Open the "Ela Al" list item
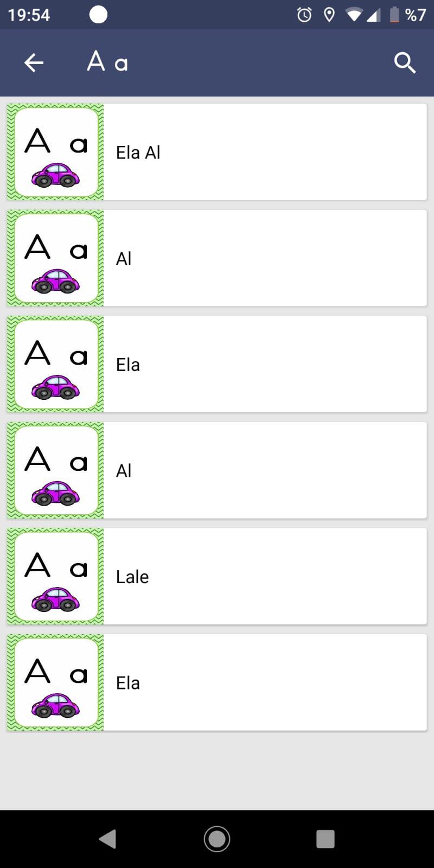Viewport: 434px width, 868px height. coord(217,152)
